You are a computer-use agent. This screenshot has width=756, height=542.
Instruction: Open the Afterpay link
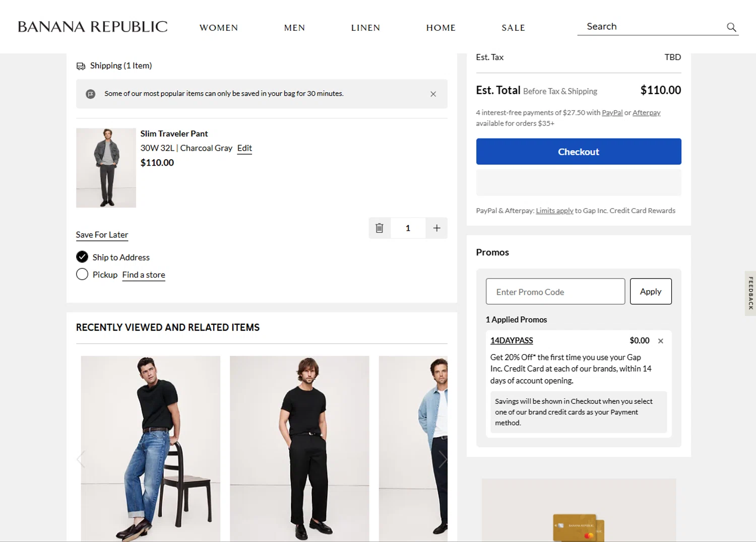(647, 113)
